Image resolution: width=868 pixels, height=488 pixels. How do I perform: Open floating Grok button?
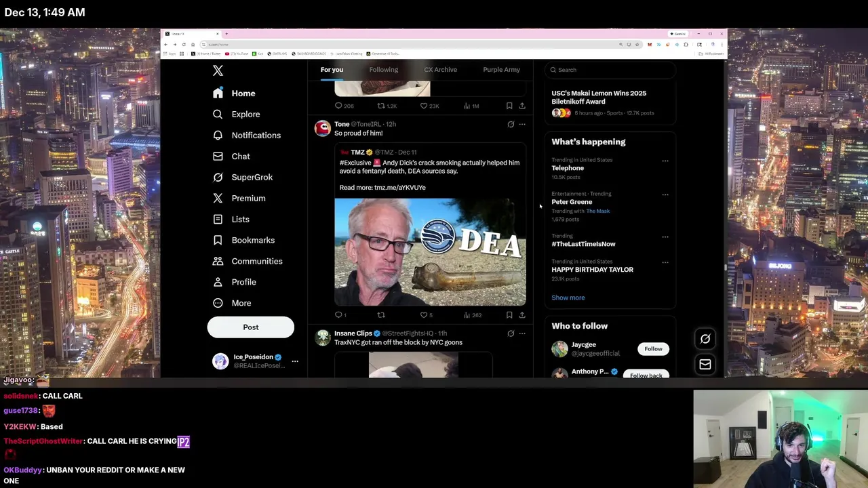click(705, 339)
